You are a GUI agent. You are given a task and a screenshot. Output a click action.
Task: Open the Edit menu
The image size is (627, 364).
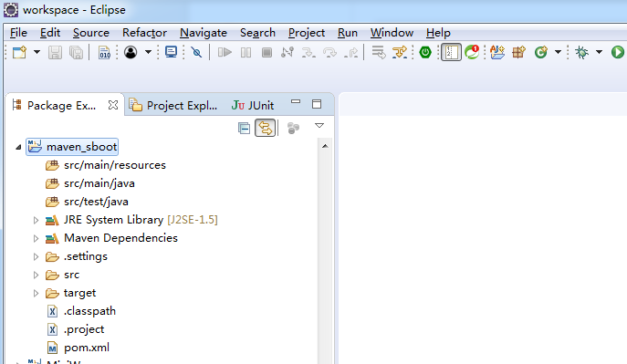50,33
